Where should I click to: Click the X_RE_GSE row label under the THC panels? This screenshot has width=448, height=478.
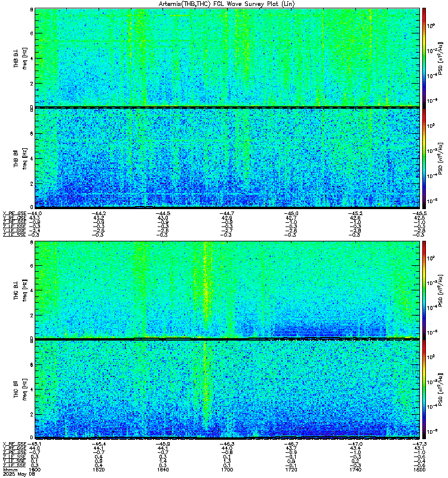(x=14, y=444)
